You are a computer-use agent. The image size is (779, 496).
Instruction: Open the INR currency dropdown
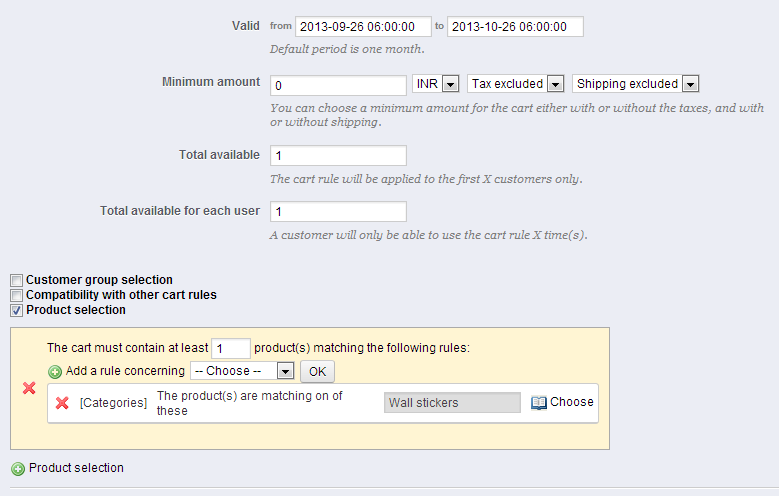coord(435,84)
